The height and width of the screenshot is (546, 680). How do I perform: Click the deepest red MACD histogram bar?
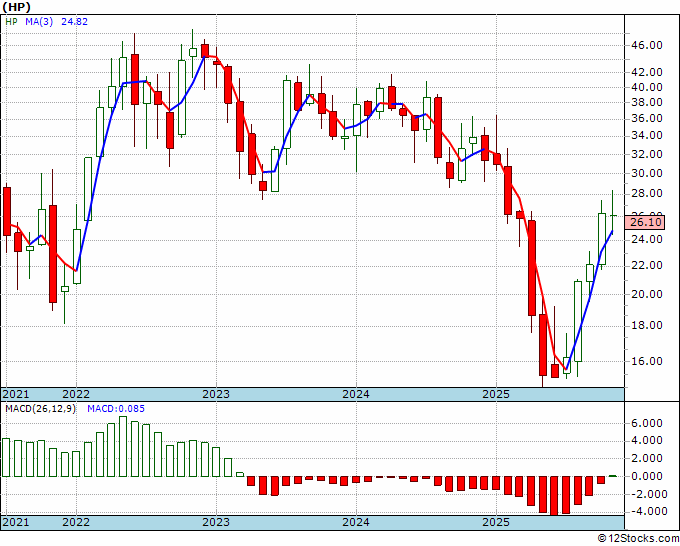coord(554,496)
